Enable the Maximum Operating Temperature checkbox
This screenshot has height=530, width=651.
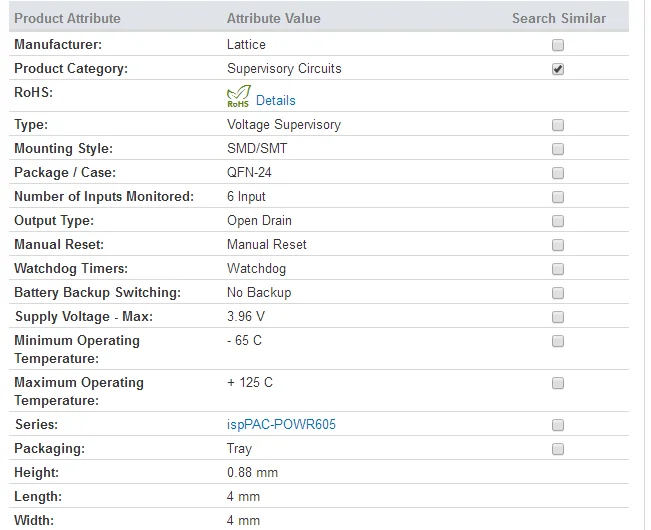click(558, 383)
